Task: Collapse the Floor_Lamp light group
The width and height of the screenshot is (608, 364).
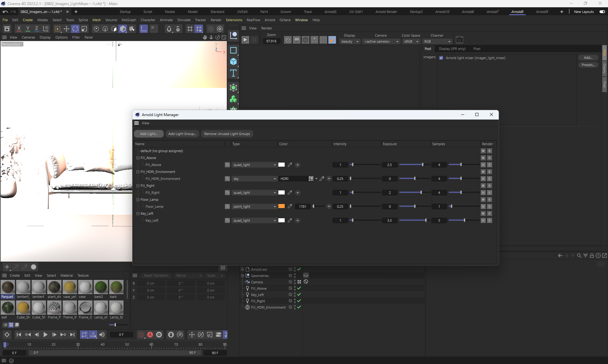Action: coord(138,200)
